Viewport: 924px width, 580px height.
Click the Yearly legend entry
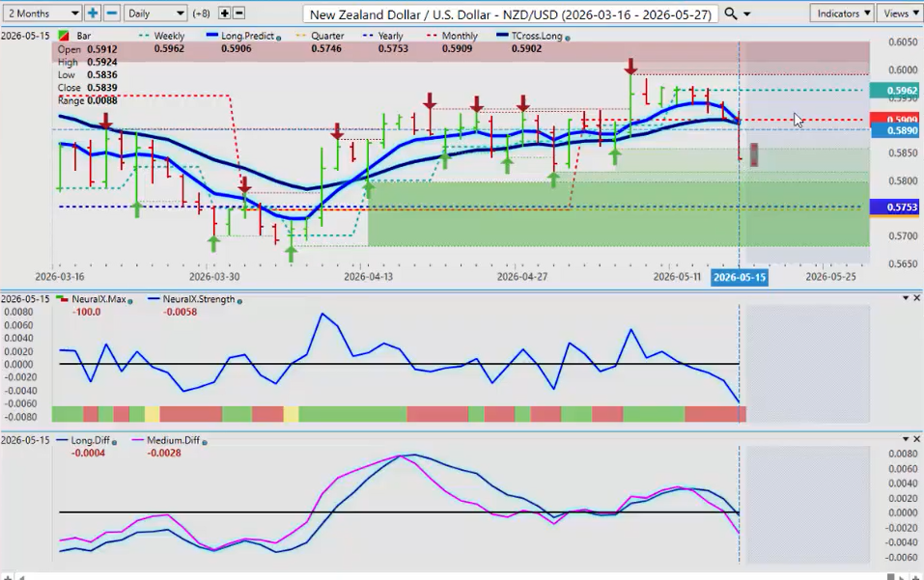pos(383,36)
